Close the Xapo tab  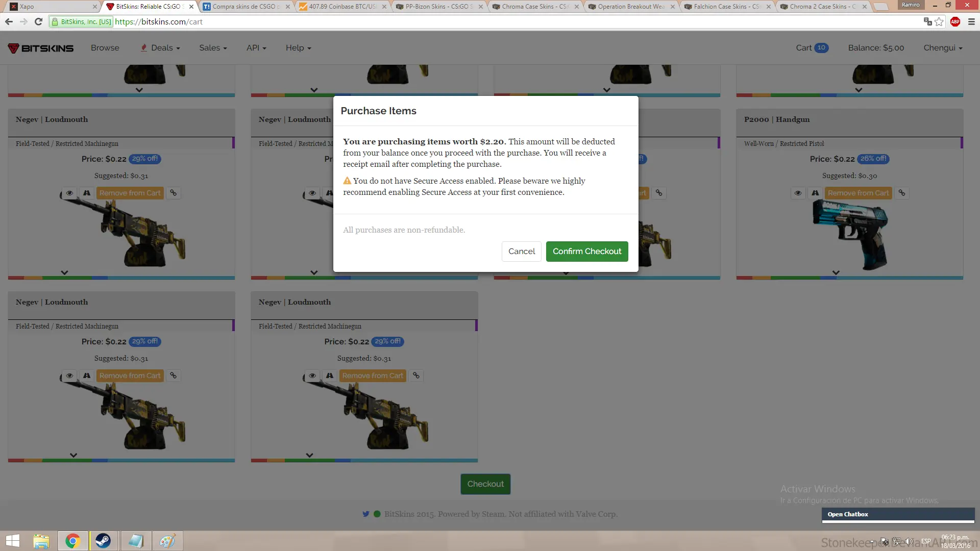(x=95, y=7)
